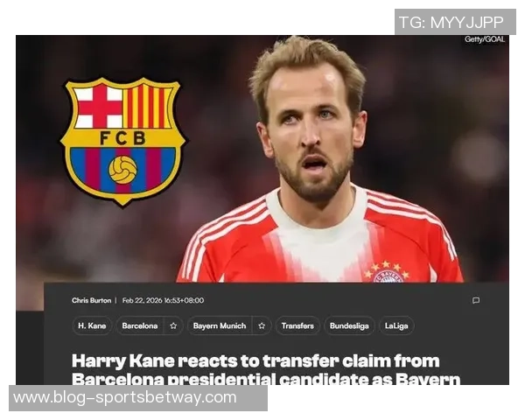525x420 pixels.
Task: Click the Bayern Munich badge on shirt
Action: pos(387,272)
